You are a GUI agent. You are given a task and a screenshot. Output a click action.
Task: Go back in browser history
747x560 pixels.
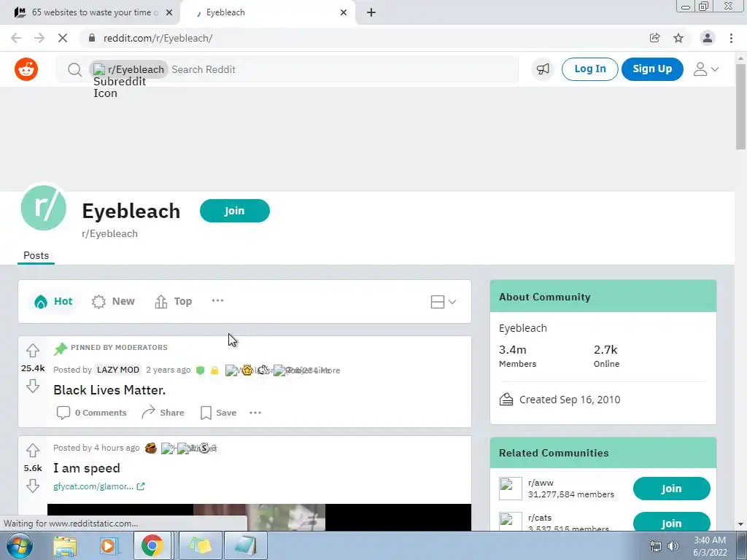(16, 38)
